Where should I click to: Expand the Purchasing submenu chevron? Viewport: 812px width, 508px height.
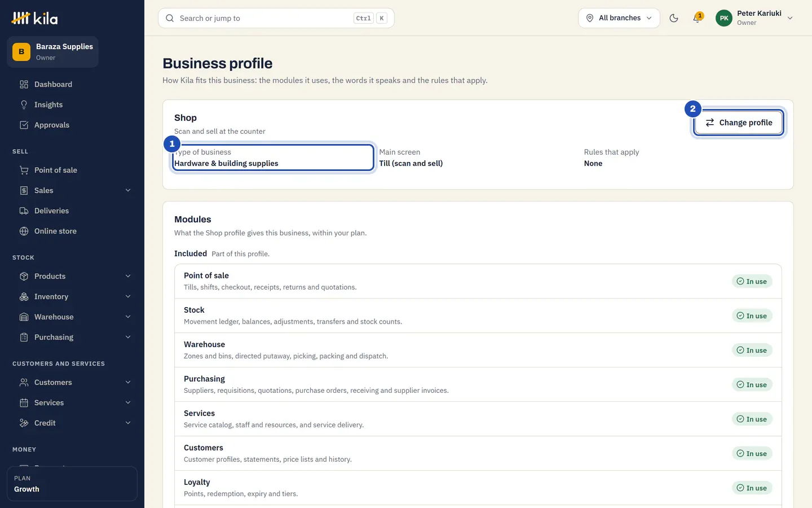(128, 337)
